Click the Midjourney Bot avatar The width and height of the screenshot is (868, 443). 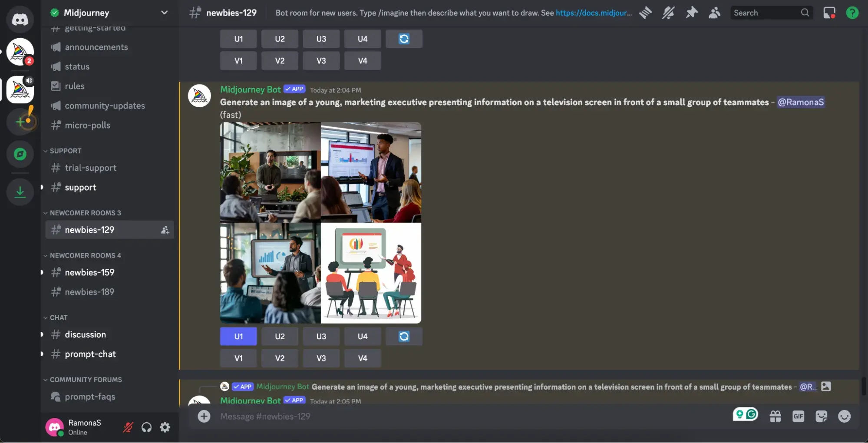[x=199, y=96]
